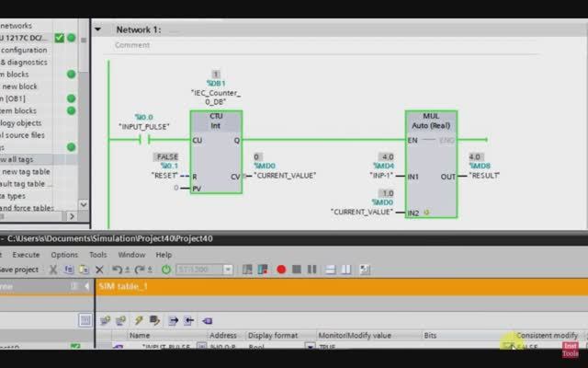This screenshot has width=588, height=368.
Task: Open the Help menu
Action: 164,255
